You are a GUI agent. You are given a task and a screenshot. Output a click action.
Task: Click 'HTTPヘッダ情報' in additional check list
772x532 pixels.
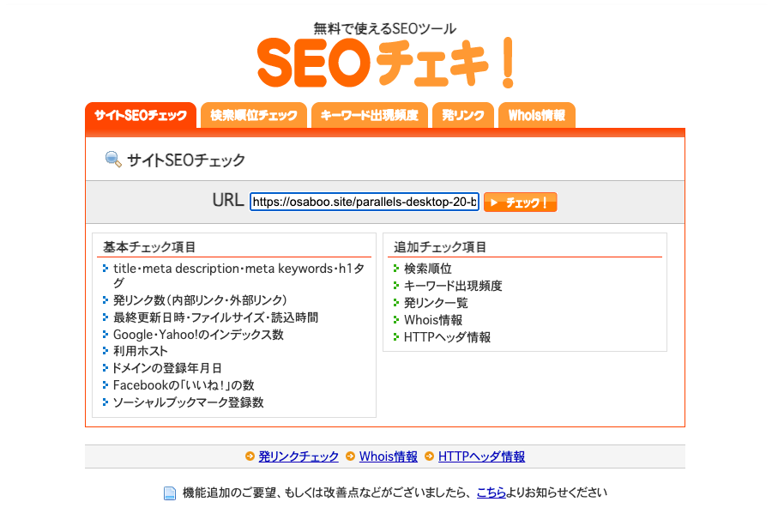pyautogui.click(x=447, y=337)
